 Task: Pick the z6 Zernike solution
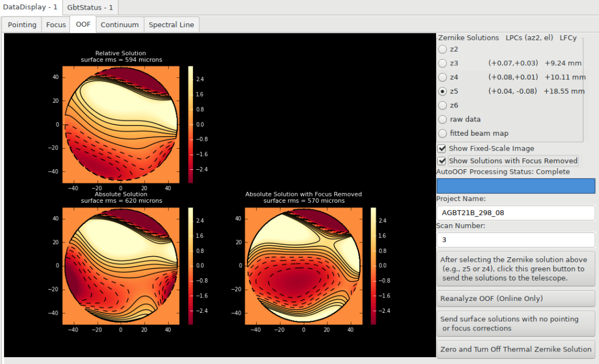pyautogui.click(x=442, y=106)
